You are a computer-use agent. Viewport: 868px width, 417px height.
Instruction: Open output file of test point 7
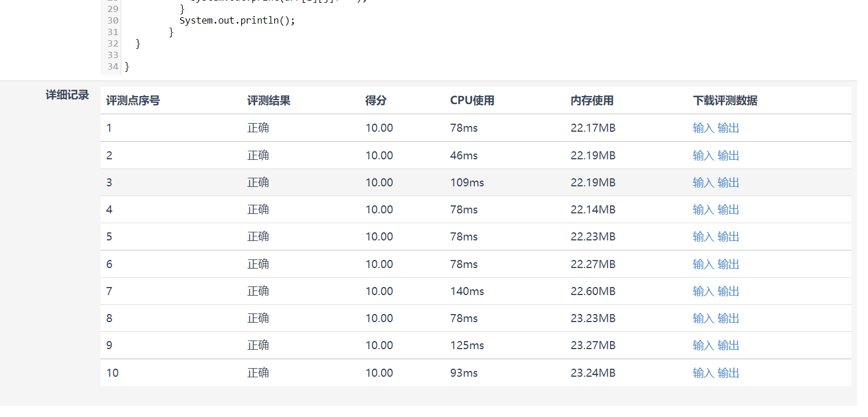728,292
